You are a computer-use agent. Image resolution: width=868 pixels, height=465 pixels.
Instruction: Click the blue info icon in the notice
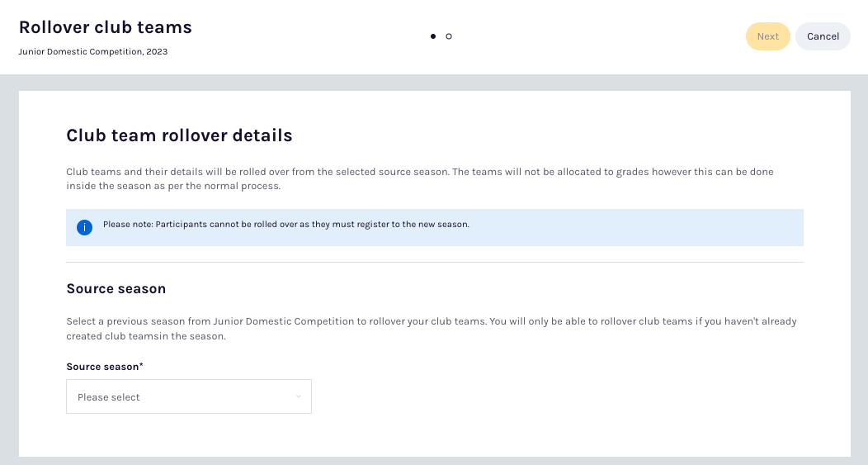[84, 227]
